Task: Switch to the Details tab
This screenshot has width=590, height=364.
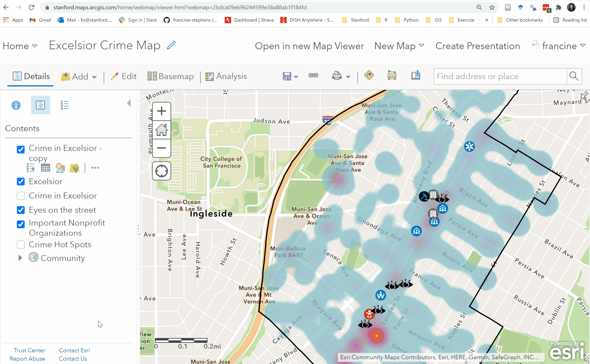Action: (31, 76)
